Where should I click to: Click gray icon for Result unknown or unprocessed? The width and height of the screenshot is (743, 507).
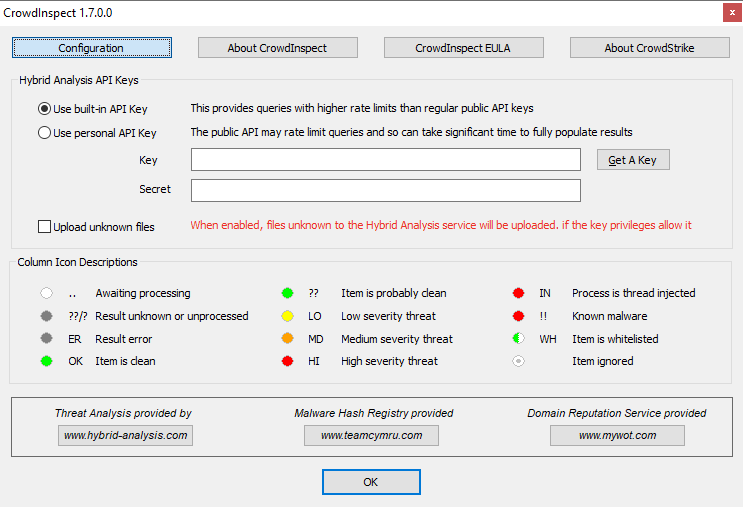[x=46, y=316]
